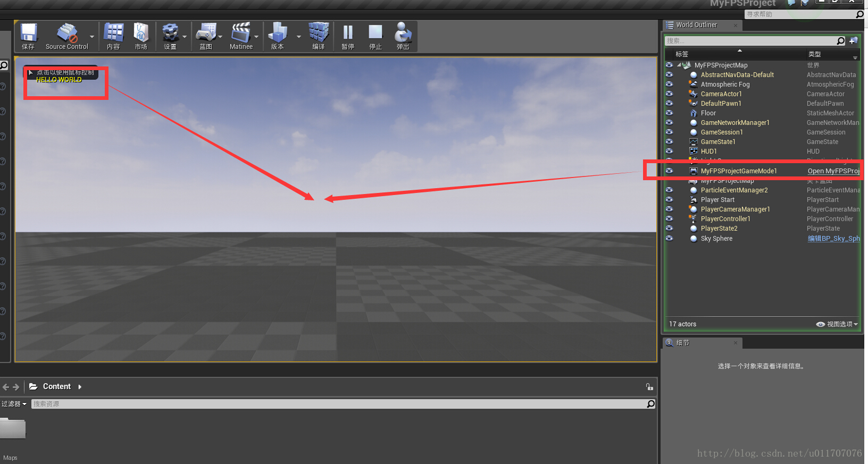This screenshot has height=464, width=868.
Task: Open Source Control toolbar button
Action: click(67, 36)
